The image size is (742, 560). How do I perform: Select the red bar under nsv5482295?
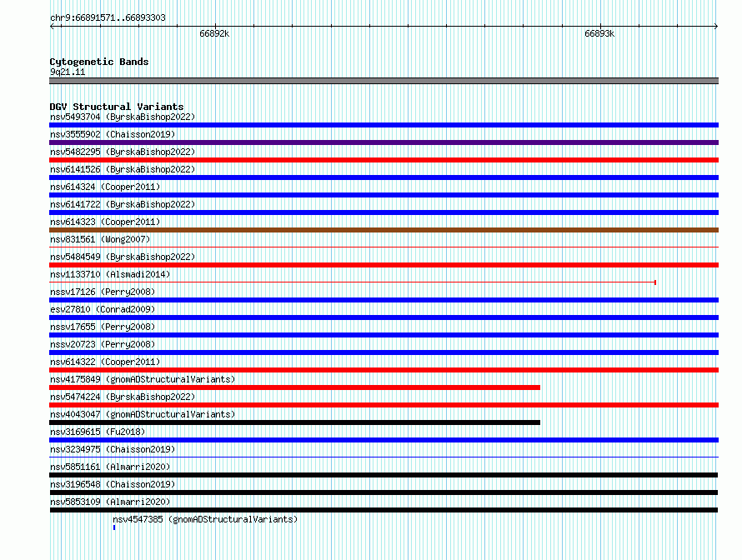[x=384, y=160]
